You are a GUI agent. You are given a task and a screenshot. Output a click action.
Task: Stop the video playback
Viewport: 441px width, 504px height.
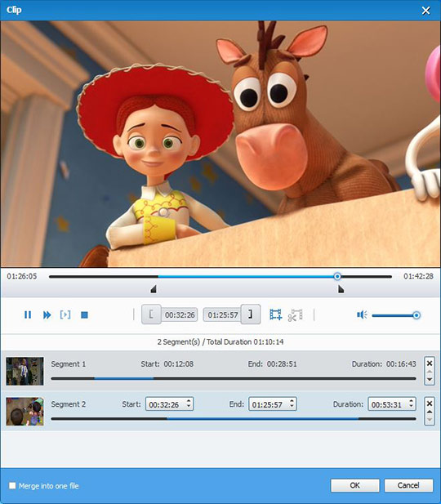(85, 314)
